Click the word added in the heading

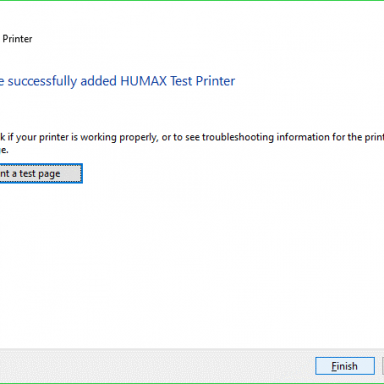click(98, 81)
